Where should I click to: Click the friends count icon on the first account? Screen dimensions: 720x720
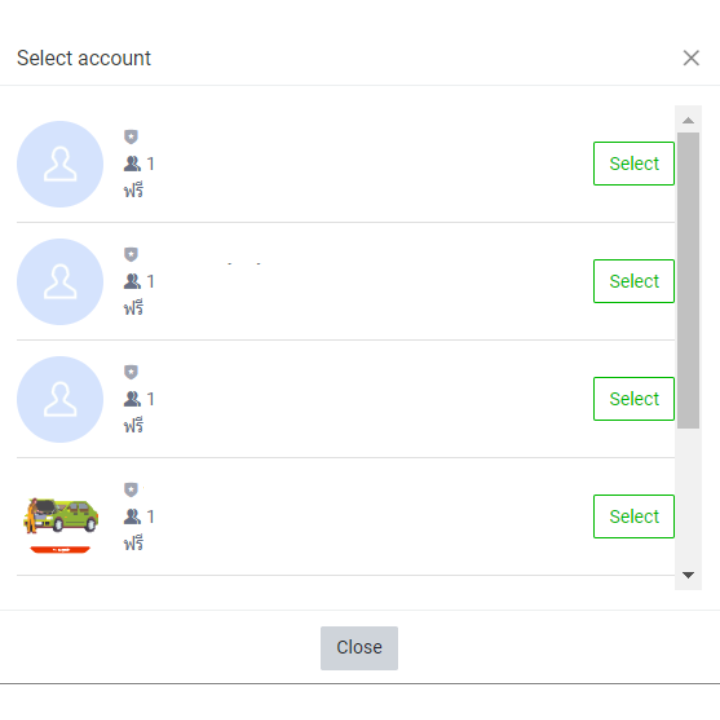pos(132,164)
